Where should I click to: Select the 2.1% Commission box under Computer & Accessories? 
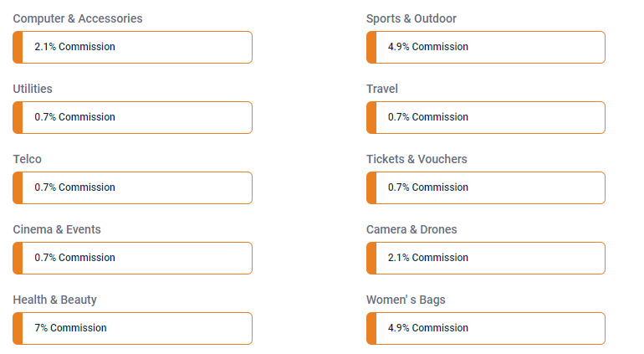[x=132, y=47]
